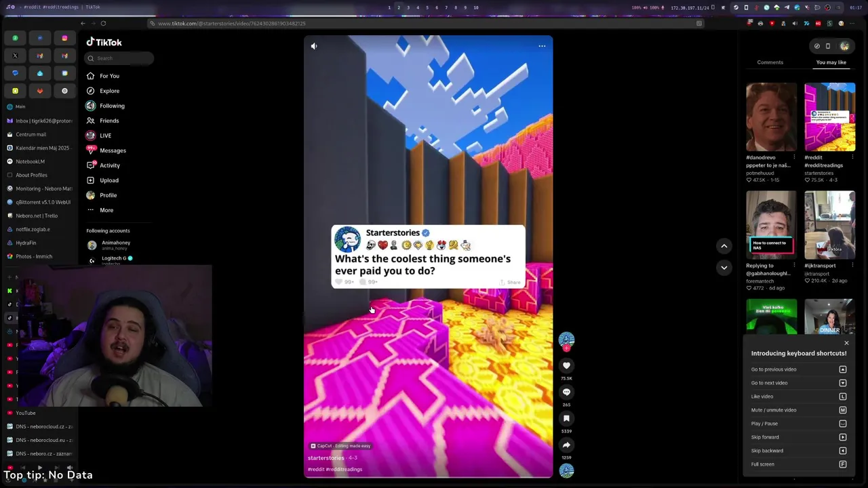
Task: Switch to workspace 3 in the top bar
Action: (408, 7)
